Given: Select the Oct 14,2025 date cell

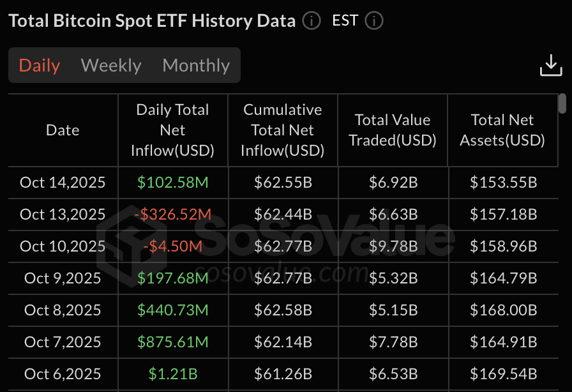Looking at the screenshot, I should 63,183.
